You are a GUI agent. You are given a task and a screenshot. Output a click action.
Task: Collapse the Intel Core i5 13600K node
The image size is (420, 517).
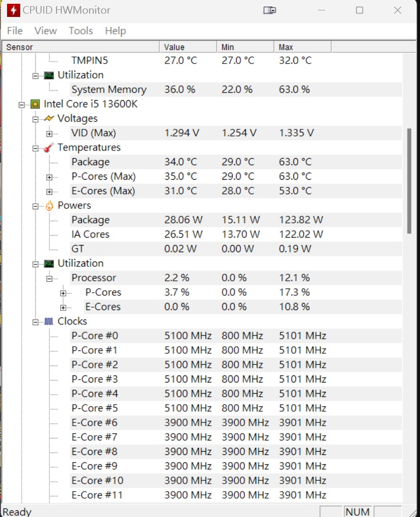tap(22, 105)
